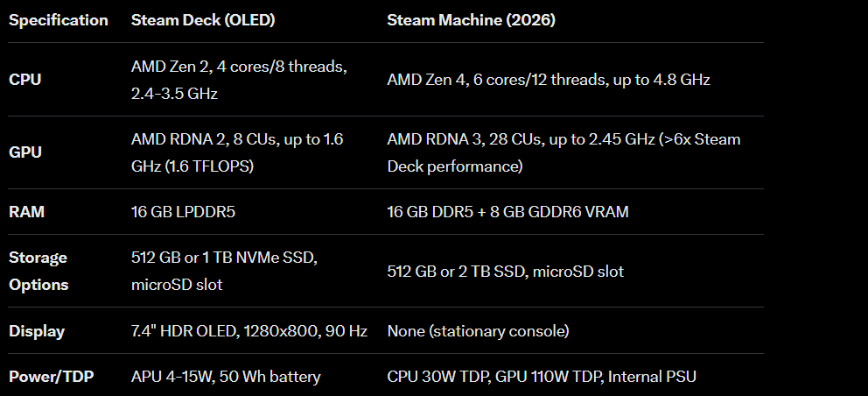Click the Specification column header
The image size is (868, 396).
[x=58, y=20]
